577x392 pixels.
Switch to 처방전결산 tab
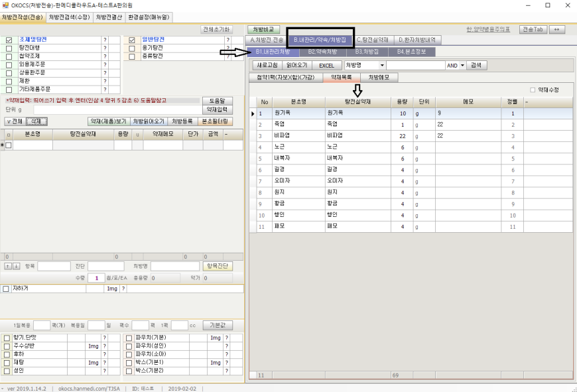109,17
